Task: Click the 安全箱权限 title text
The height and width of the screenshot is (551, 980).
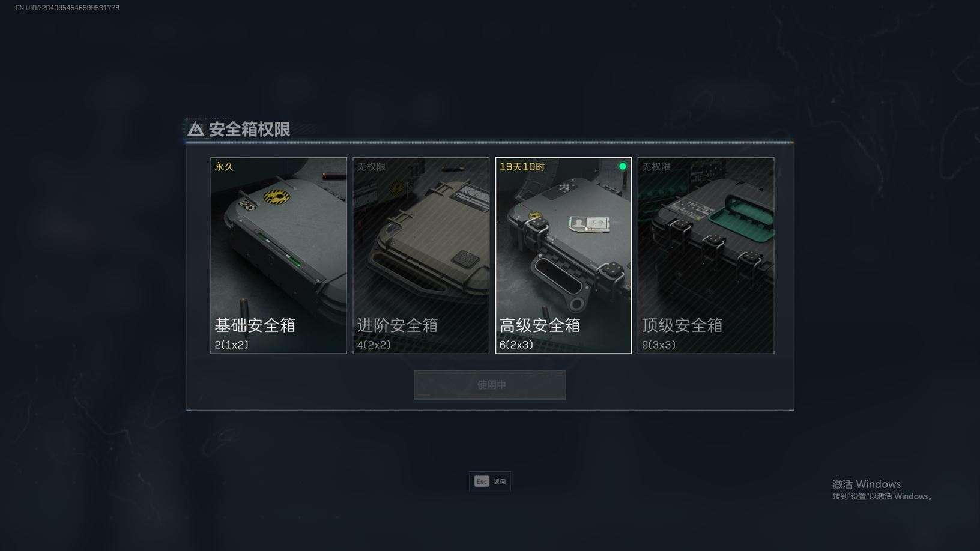Action: tap(249, 129)
